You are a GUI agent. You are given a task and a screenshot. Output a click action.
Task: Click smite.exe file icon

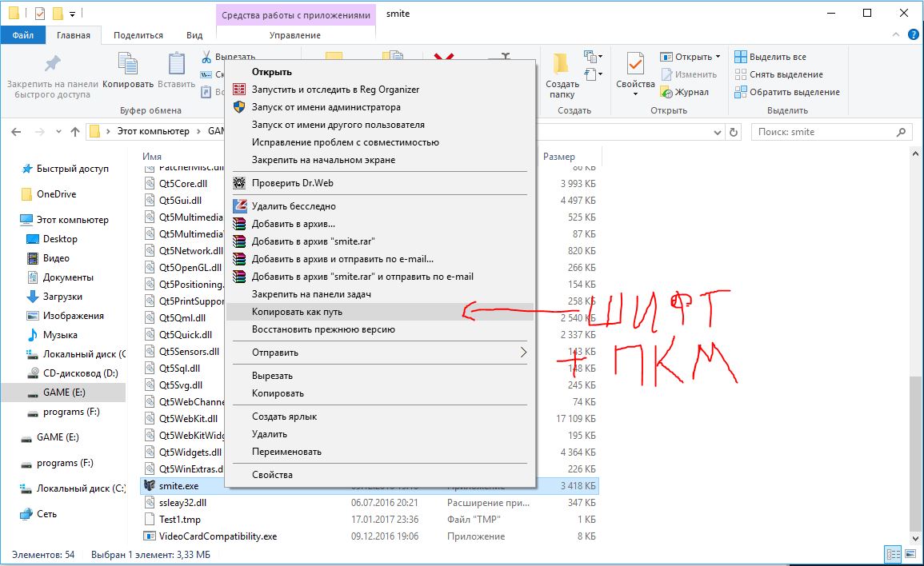click(x=150, y=486)
